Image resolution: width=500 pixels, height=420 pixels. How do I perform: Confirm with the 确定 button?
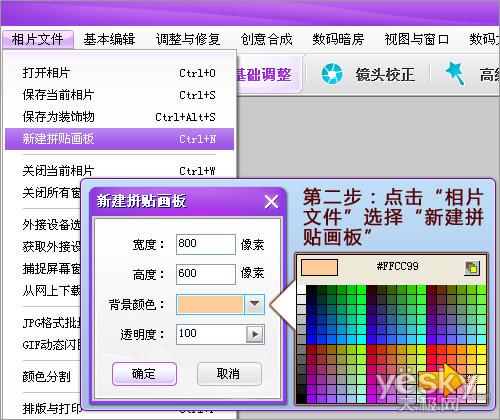click(x=144, y=374)
